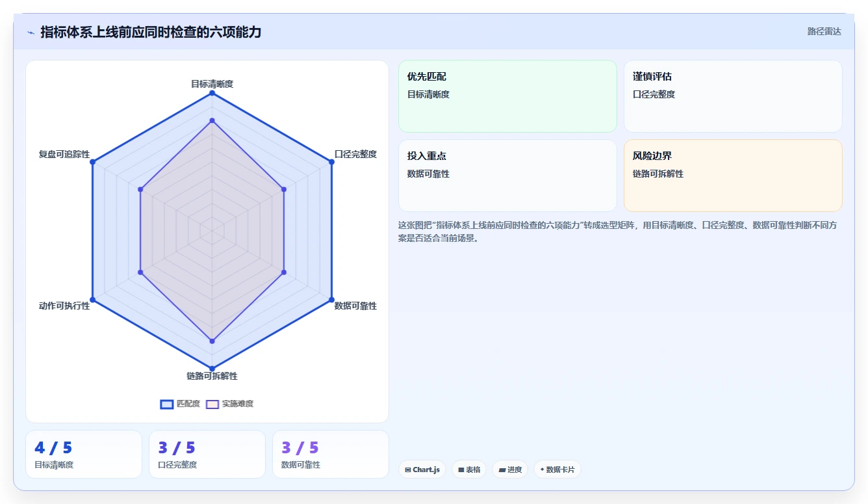Image resolution: width=868 pixels, height=504 pixels.
Task: Toggle the 匹配度 legend entry
Action: (180, 404)
